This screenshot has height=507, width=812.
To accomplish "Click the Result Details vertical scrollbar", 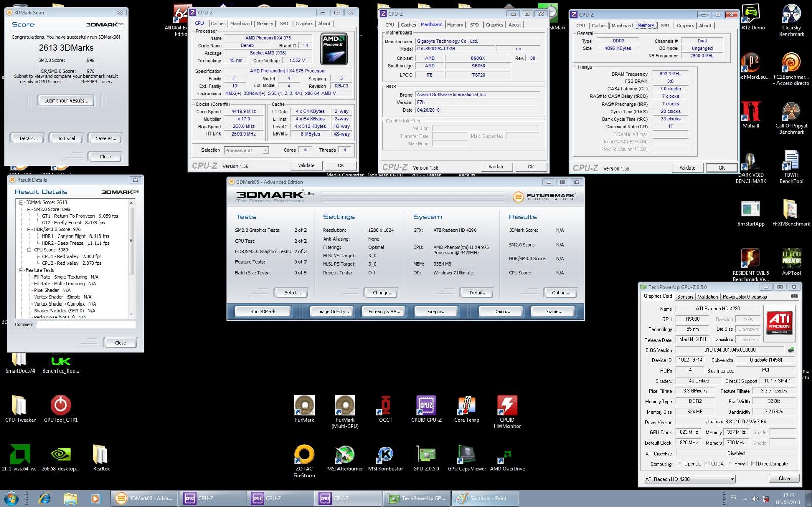I will tap(131, 258).
